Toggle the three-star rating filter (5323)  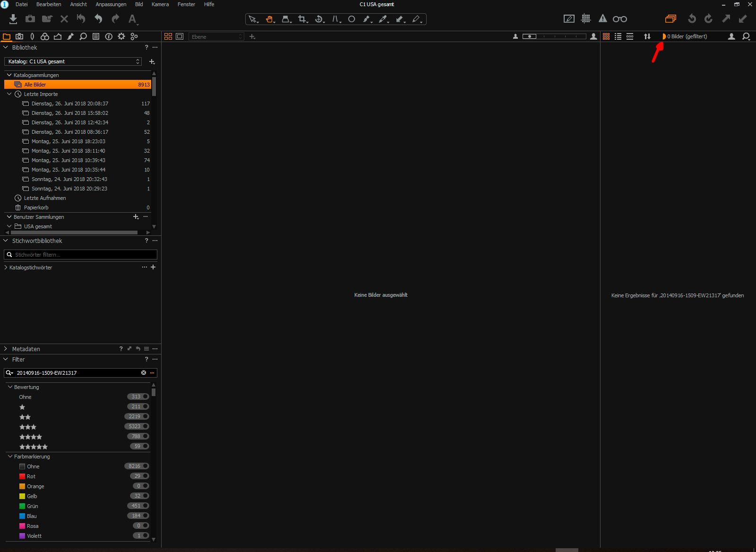pyautogui.click(x=137, y=426)
